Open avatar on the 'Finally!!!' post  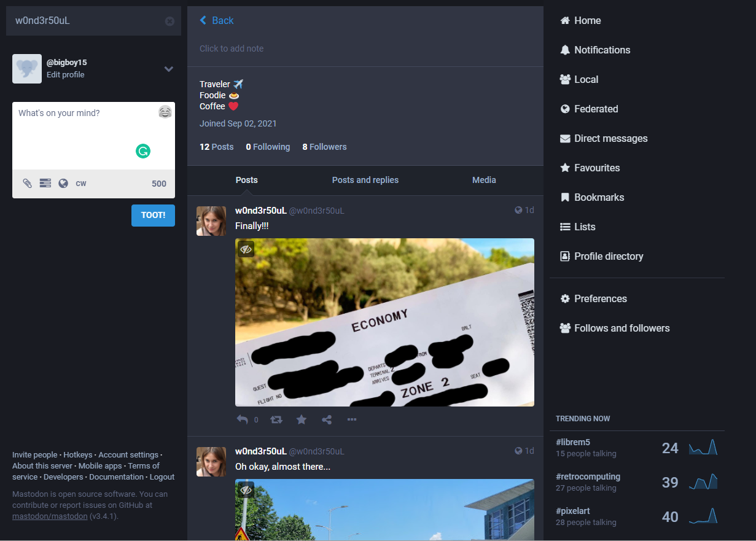click(x=211, y=221)
